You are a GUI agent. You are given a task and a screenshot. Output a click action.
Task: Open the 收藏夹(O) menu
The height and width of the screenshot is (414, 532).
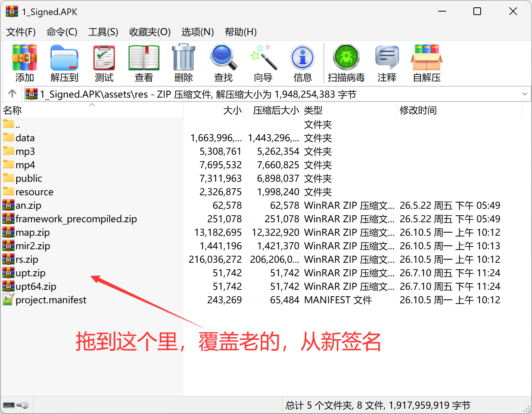150,32
